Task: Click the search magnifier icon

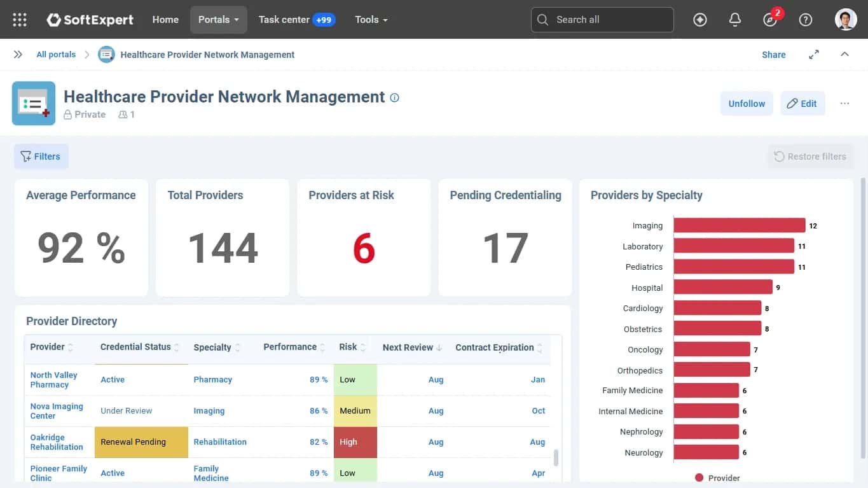Action: (x=542, y=20)
